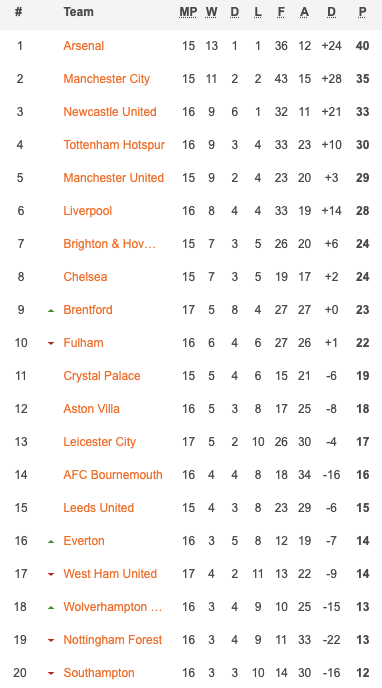Click the green up arrow beside Brentford
382x688 pixels.
(51, 311)
